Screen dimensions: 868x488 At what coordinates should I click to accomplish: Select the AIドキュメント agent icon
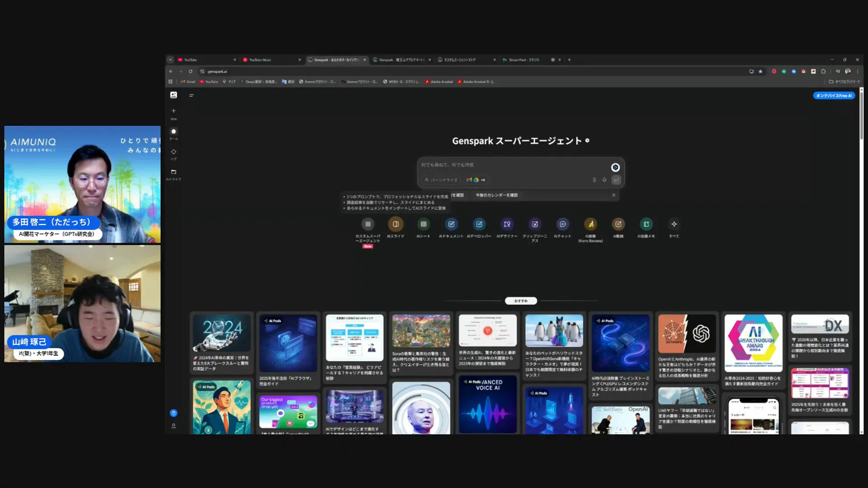451,224
